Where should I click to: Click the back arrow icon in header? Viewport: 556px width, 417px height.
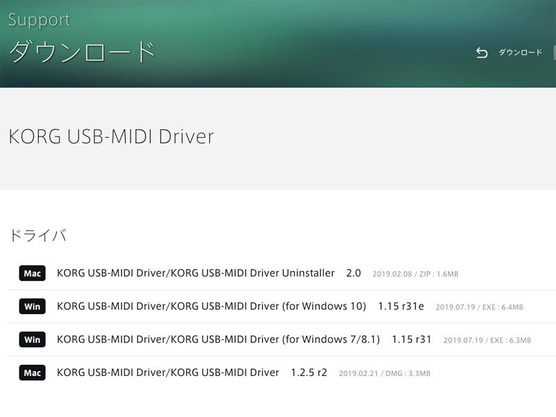tap(482, 53)
